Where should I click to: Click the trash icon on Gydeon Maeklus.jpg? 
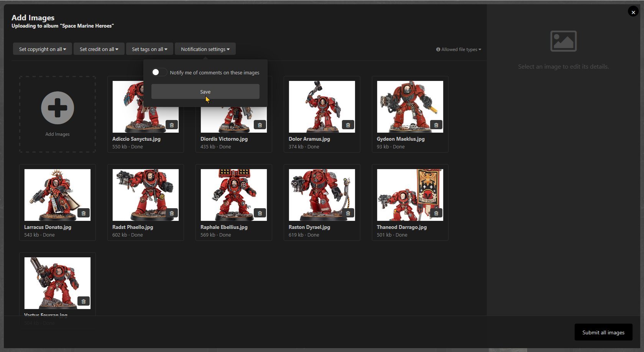pyautogui.click(x=436, y=125)
